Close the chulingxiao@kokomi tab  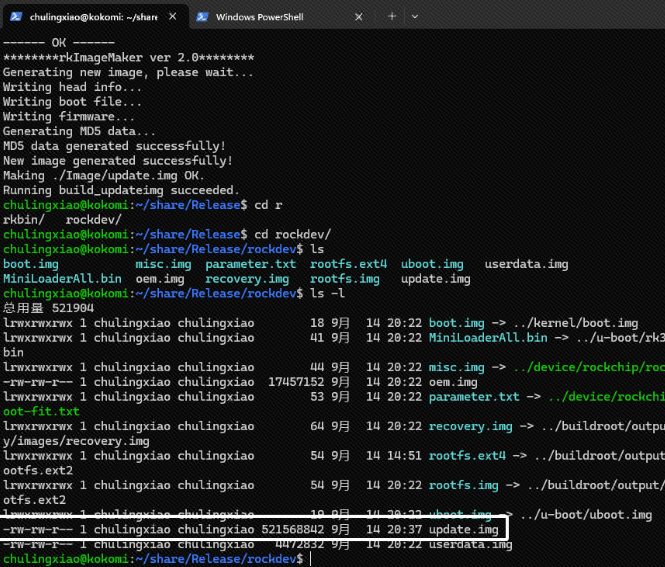coord(173,17)
